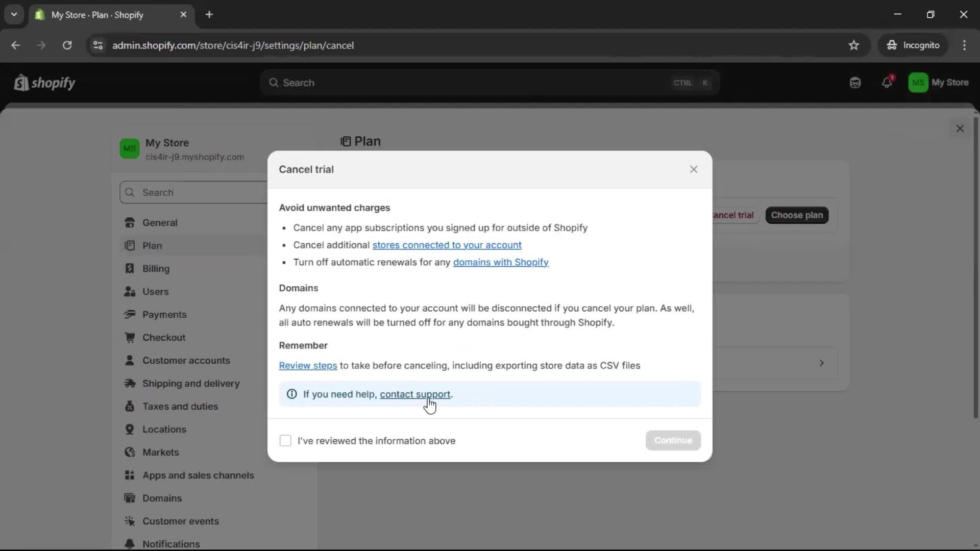Viewport: 980px width, 551px height.
Task: Open My Store account menu
Action: coord(938,83)
